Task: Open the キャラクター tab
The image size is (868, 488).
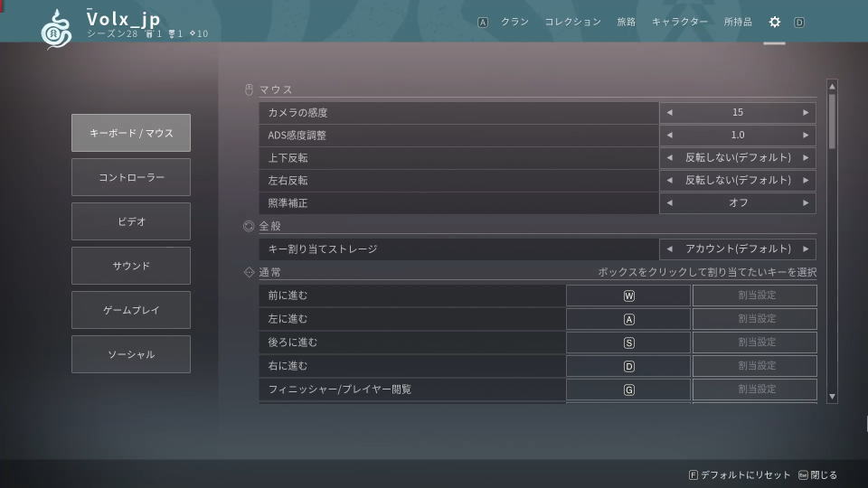Action: [x=680, y=22]
